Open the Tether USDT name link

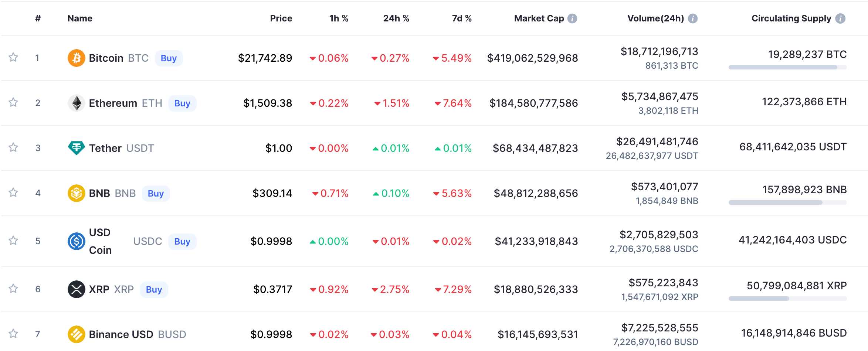[121, 148]
